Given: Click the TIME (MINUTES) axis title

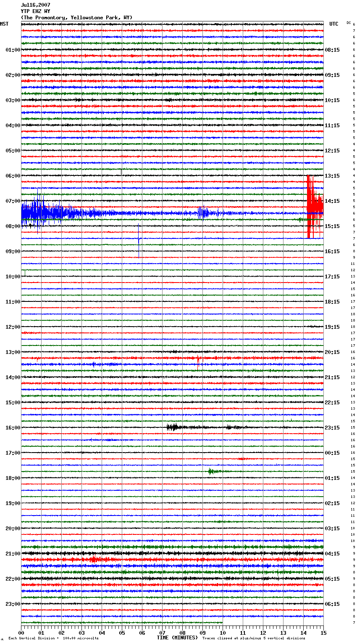Looking at the screenshot, I should pos(177,638).
